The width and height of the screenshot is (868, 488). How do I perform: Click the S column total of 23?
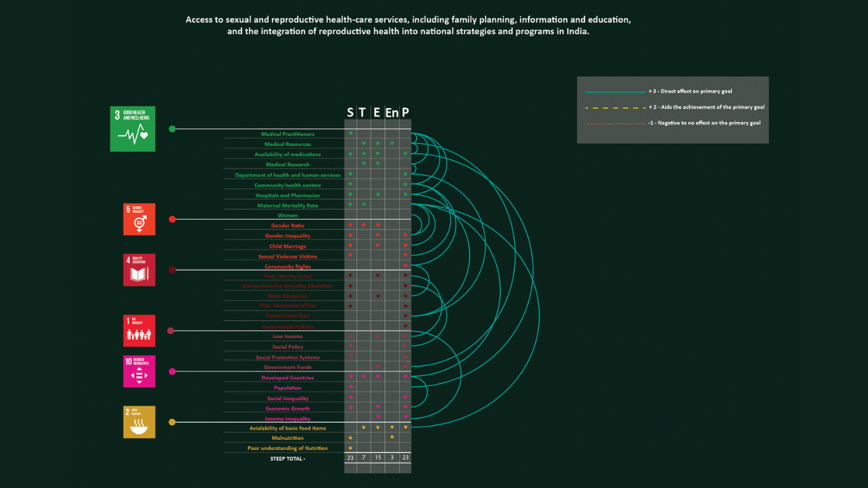pyautogui.click(x=350, y=457)
